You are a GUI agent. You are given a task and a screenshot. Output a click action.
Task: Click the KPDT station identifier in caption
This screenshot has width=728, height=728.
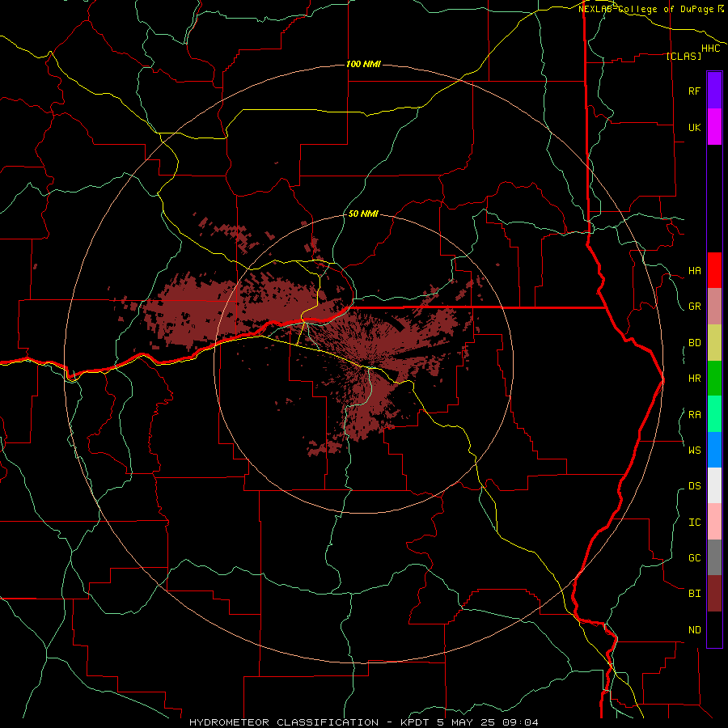pos(416,722)
